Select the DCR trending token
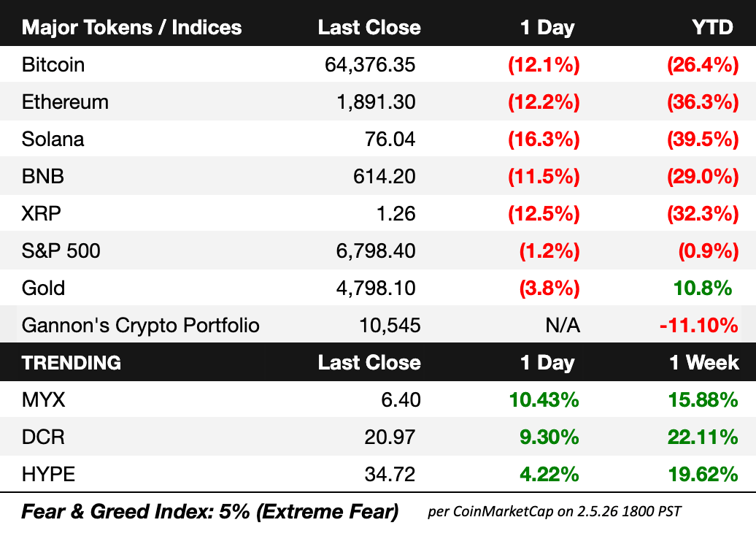The width and height of the screenshot is (756, 536). (43, 437)
